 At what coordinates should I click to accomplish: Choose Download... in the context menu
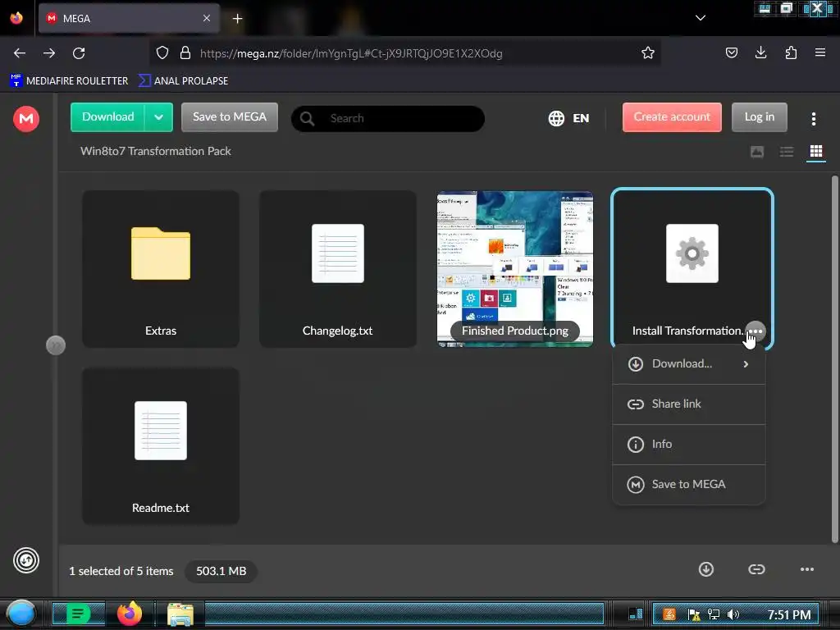coord(688,363)
